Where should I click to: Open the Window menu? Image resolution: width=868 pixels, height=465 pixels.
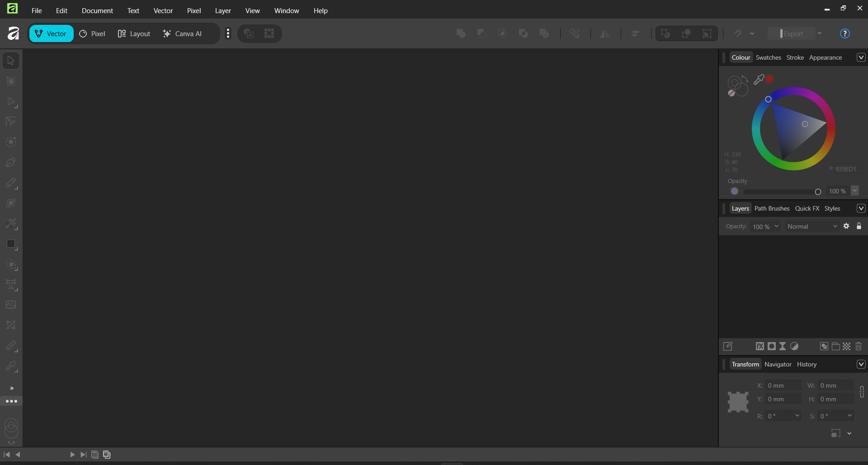point(287,10)
